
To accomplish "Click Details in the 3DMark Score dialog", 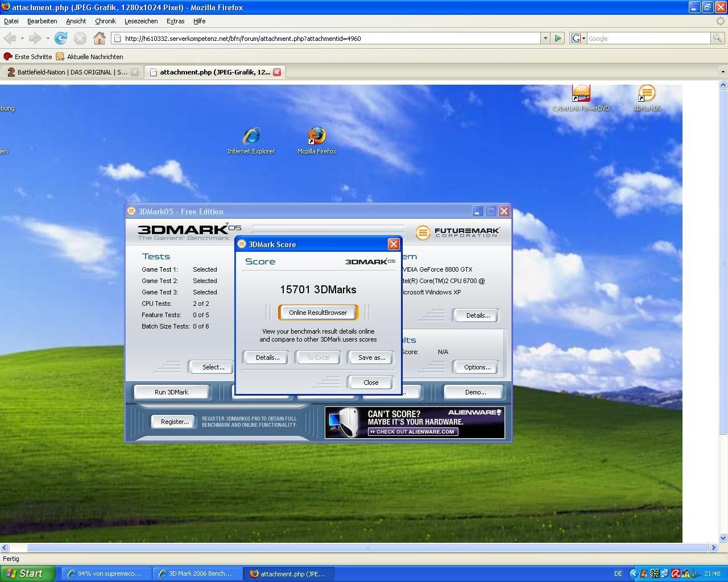I will click(x=267, y=357).
